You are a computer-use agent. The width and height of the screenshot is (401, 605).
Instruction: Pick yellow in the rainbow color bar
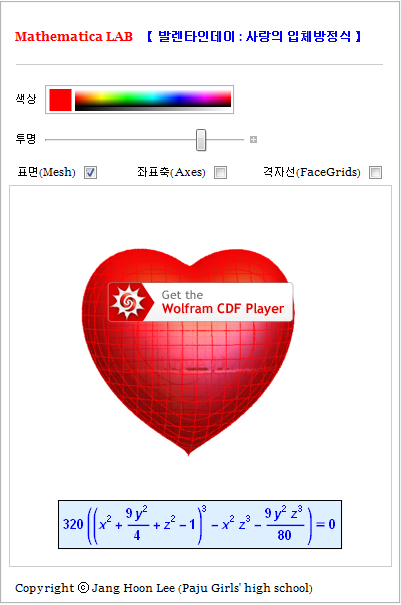click(101, 98)
